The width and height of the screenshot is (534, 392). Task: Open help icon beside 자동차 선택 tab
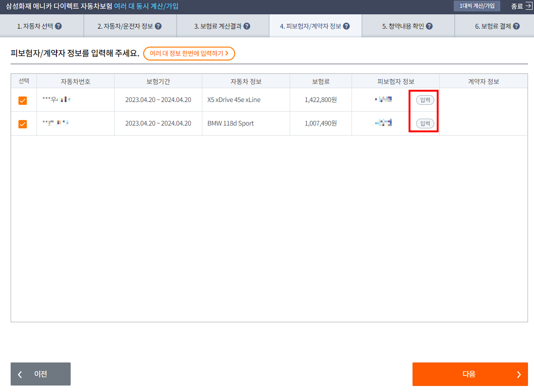(x=59, y=26)
